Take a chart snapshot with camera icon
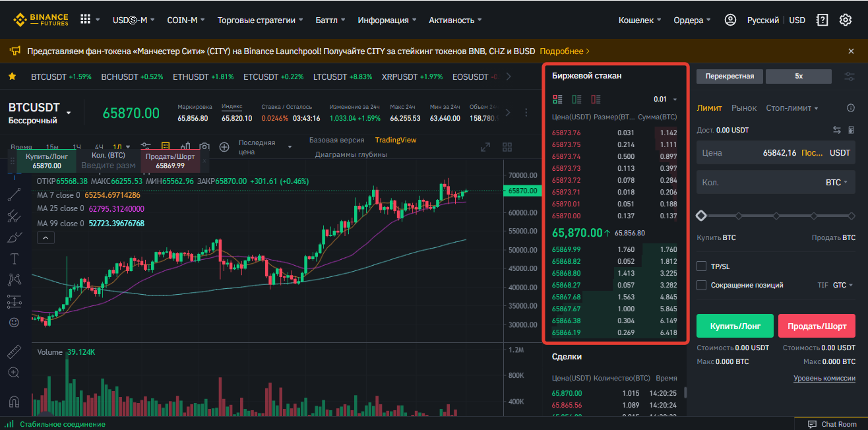 (x=204, y=146)
